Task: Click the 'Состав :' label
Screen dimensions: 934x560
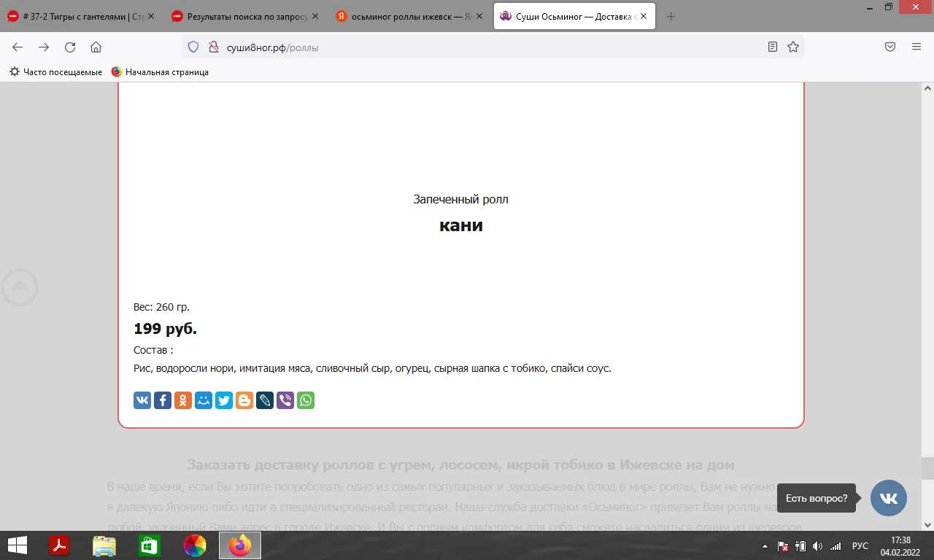Action: pos(153,350)
